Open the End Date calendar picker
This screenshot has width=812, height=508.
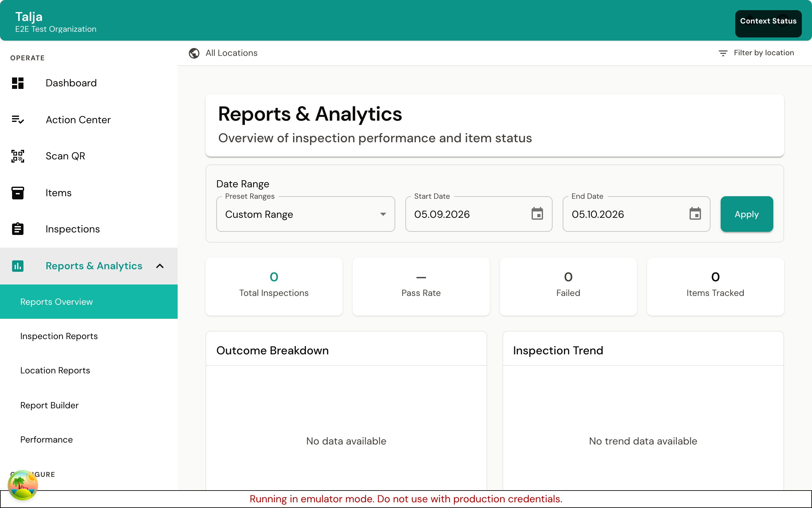695,214
